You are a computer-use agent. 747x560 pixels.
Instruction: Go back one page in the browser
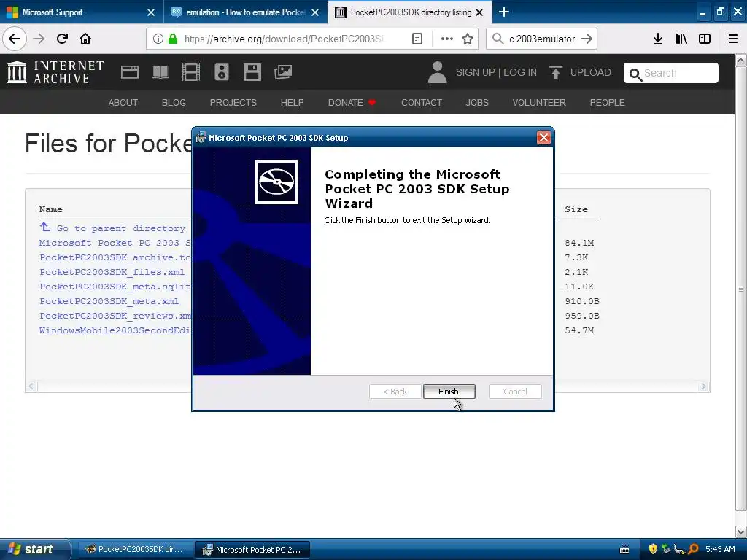pos(15,39)
